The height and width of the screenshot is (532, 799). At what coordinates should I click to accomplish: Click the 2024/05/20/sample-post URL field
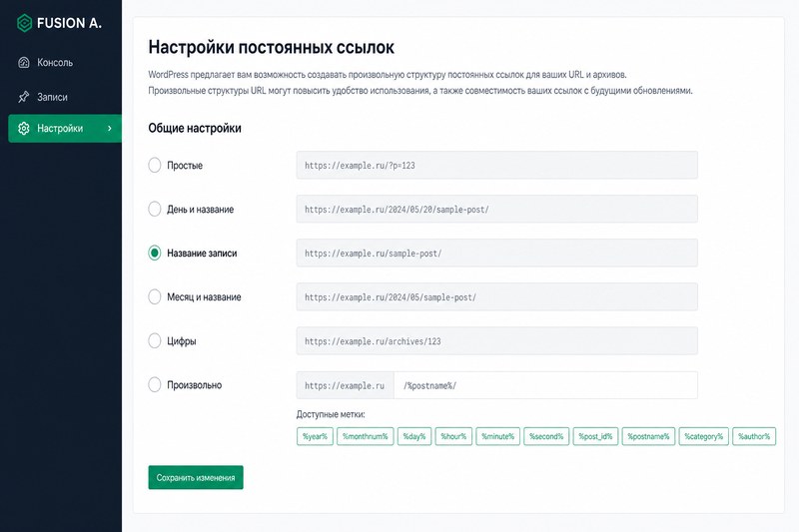(496, 209)
